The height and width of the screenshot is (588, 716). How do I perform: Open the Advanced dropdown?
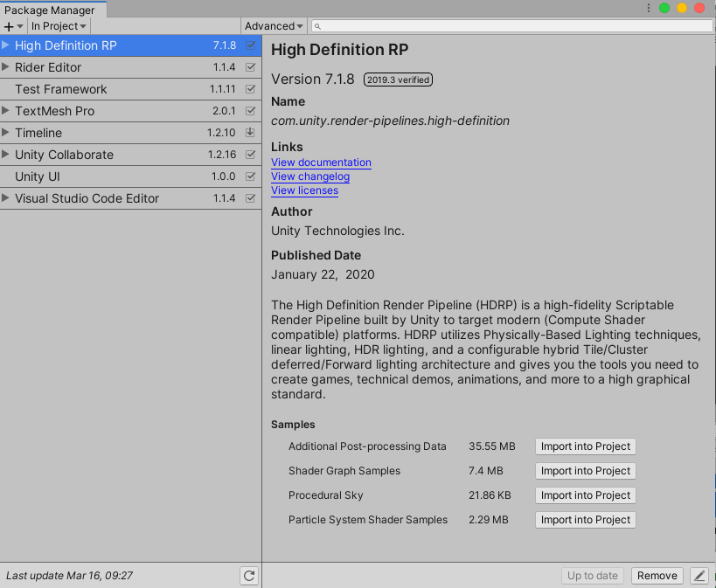tap(274, 26)
